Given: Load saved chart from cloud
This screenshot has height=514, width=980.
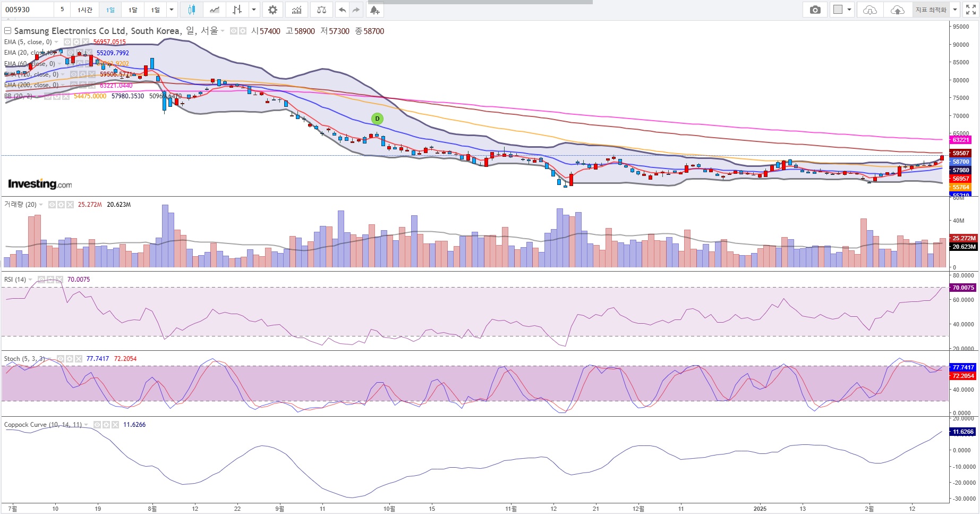Looking at the screenshot, I should [x=870, y=10].
